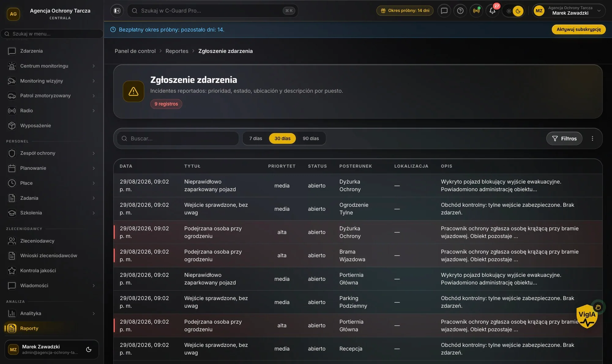Expand the Patrol zmotoryzowany submenu chevron

click(94, 96)
